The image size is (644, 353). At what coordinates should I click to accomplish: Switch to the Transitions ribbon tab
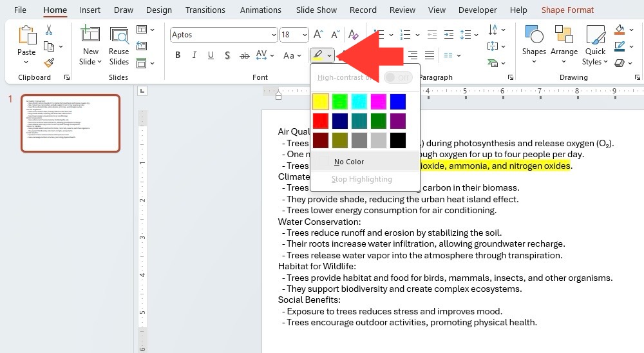pos(205,10)
